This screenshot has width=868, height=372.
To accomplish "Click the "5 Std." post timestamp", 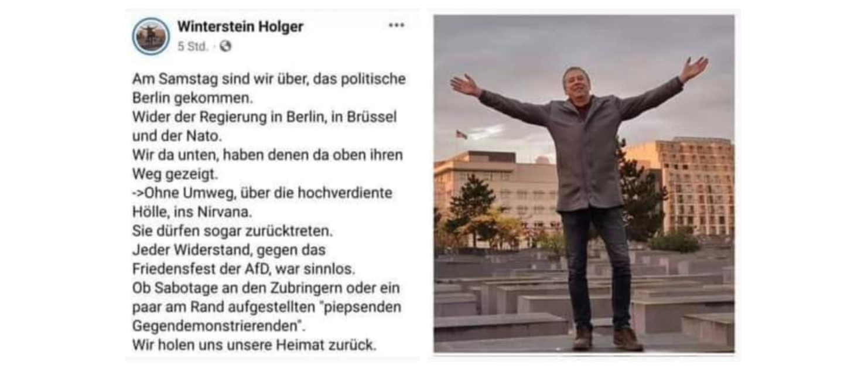I will point(193,46).
